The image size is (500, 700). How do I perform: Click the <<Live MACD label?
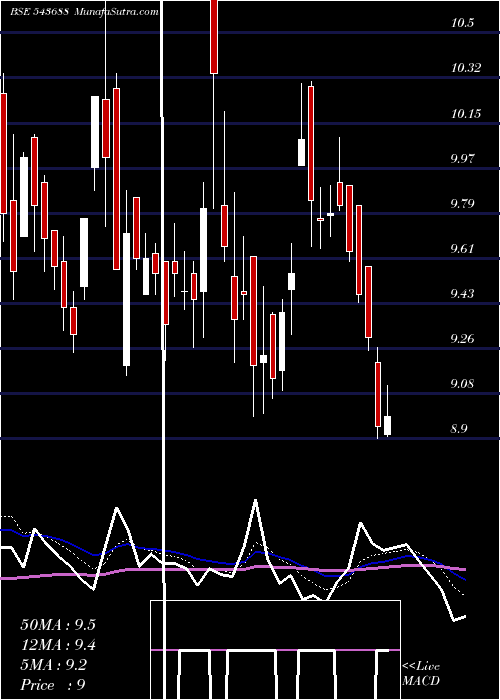421,674
